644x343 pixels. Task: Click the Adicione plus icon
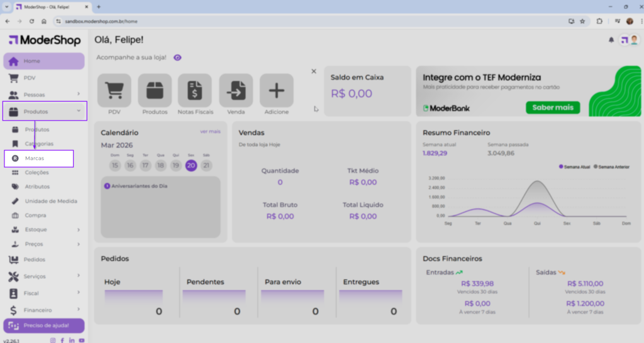277,90
